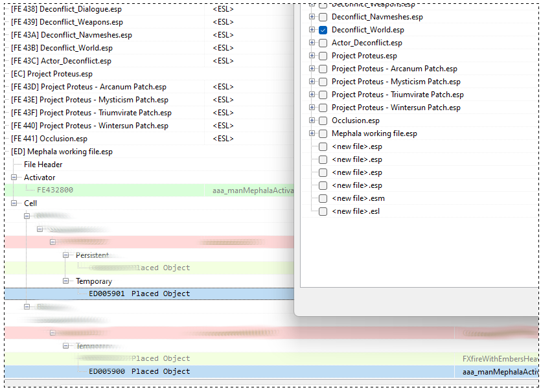Collapse the Cell group

14,203
